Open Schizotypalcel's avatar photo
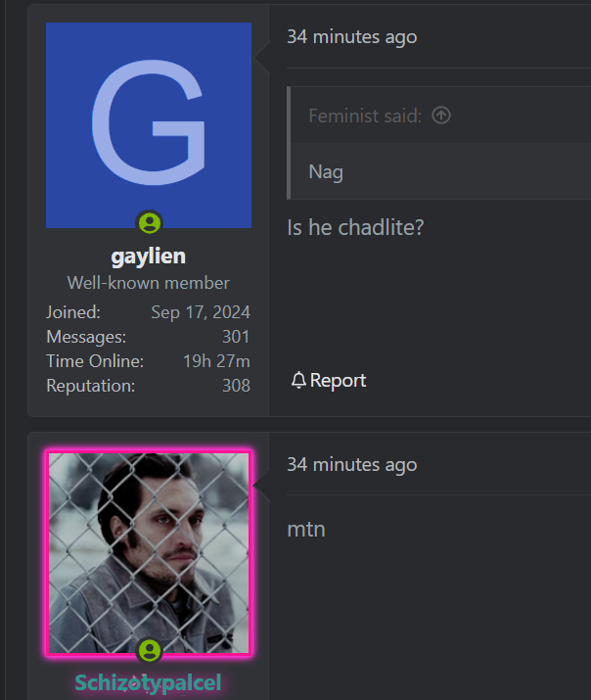591x700 pixels. (x=149, y=553)
